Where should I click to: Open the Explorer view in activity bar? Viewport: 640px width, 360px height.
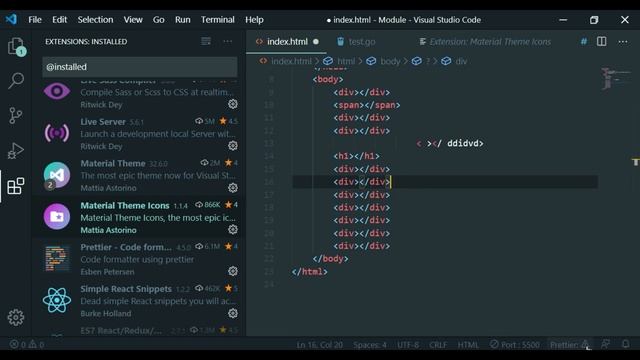tap(16, 47)
